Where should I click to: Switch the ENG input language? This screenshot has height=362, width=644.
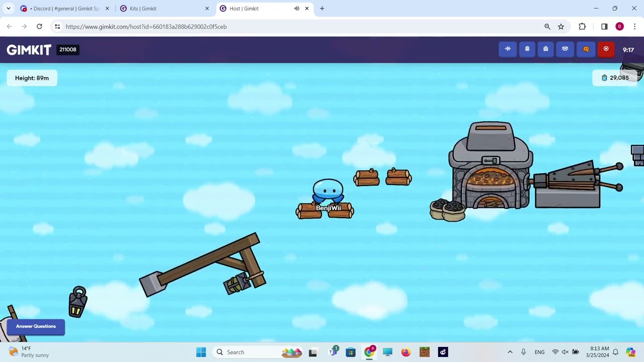click(x=539, y=352)
